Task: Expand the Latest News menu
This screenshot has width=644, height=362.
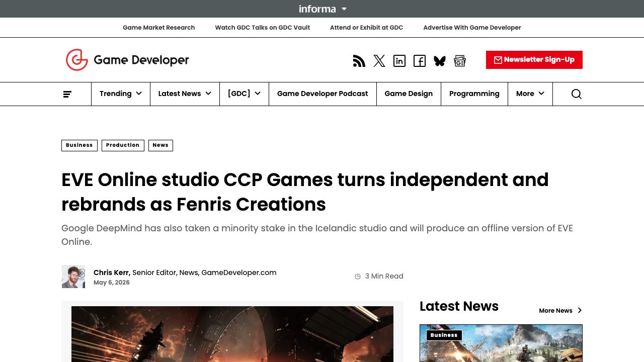Action: pyautogui.click(x=185, y=94)
